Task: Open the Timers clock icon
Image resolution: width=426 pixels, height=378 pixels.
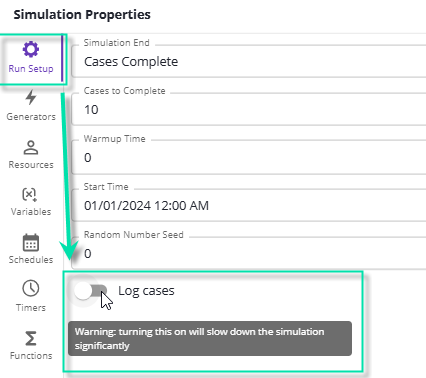Action: click(31, 288)
